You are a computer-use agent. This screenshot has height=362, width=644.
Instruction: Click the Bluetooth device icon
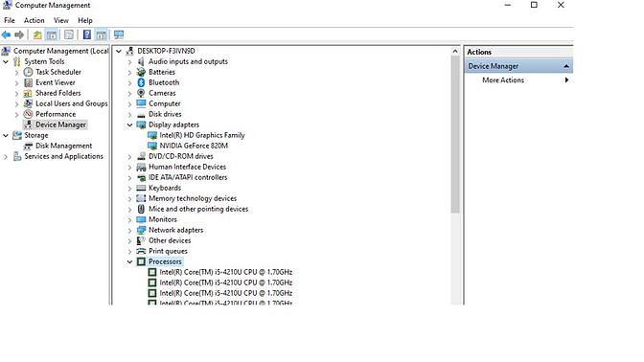tap(141, 82)
